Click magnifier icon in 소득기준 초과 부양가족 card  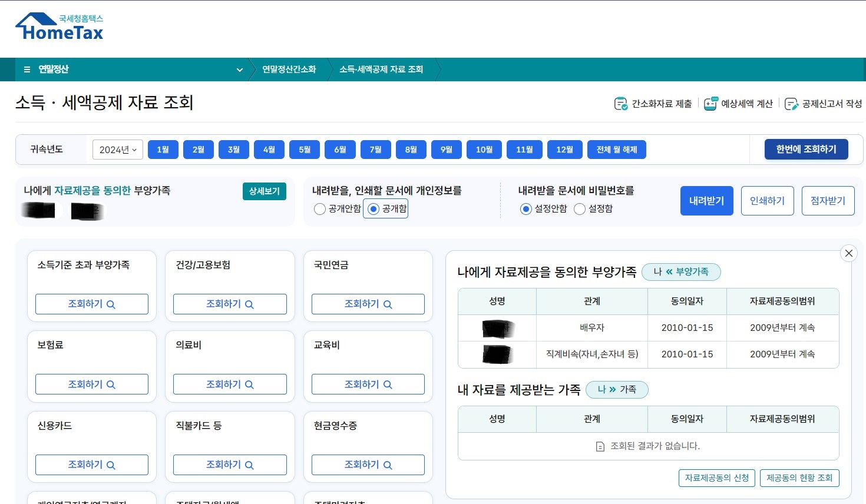click(111, 304)
